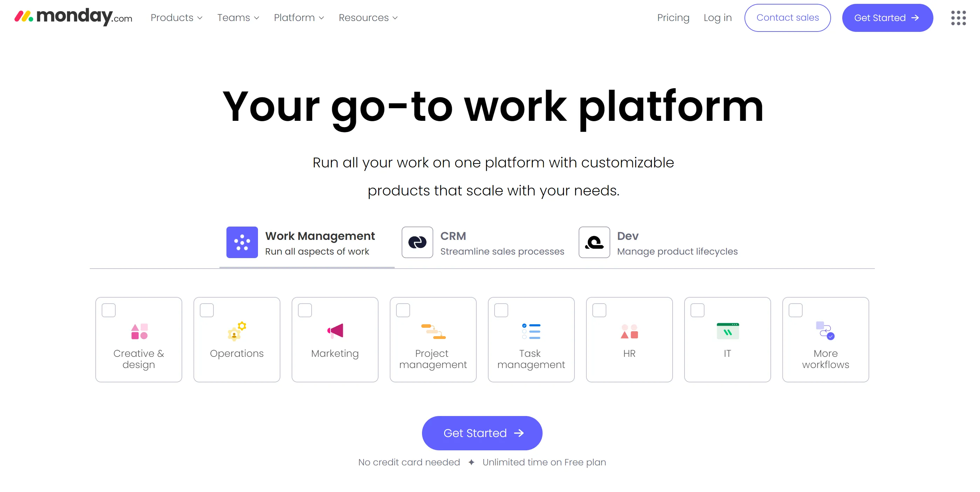Click the Work Management icon

pyautogui.click(x=242, y=243)
